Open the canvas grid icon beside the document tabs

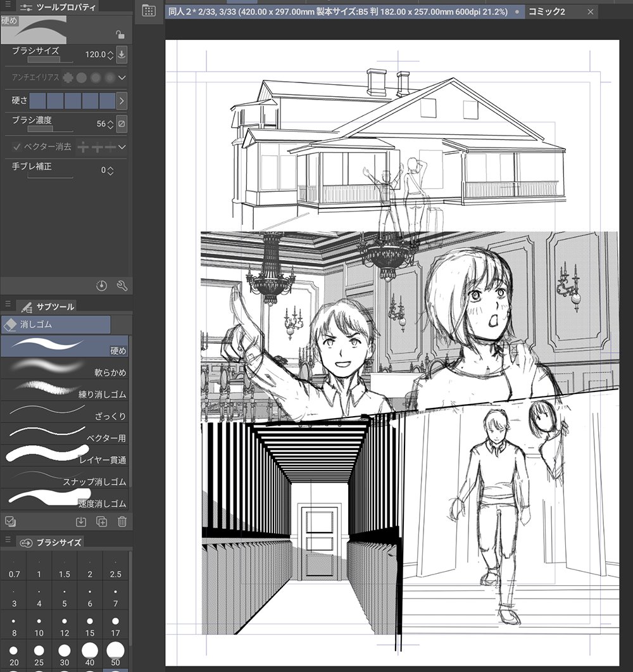(x=149, y=11)
